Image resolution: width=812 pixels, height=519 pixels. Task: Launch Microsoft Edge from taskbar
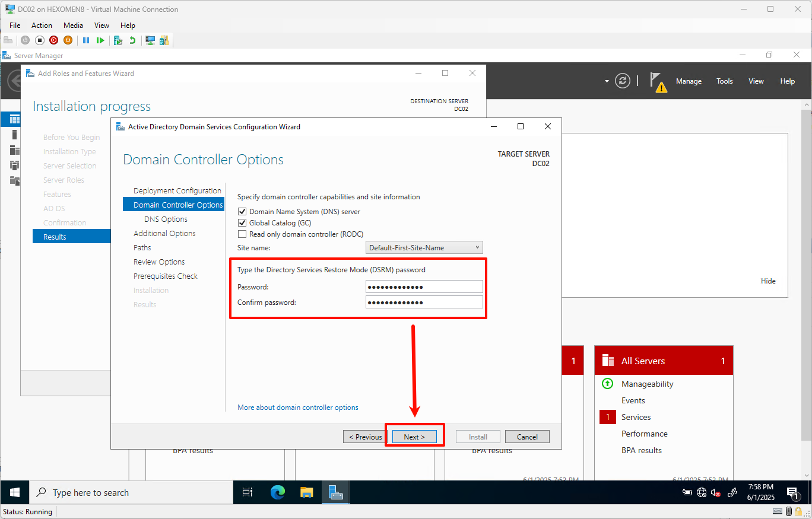[x=278, y=492]
